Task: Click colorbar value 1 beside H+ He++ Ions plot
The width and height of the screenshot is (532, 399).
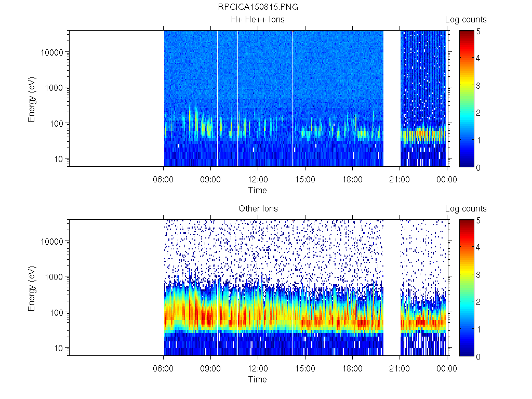Action: tap(478, 140)
